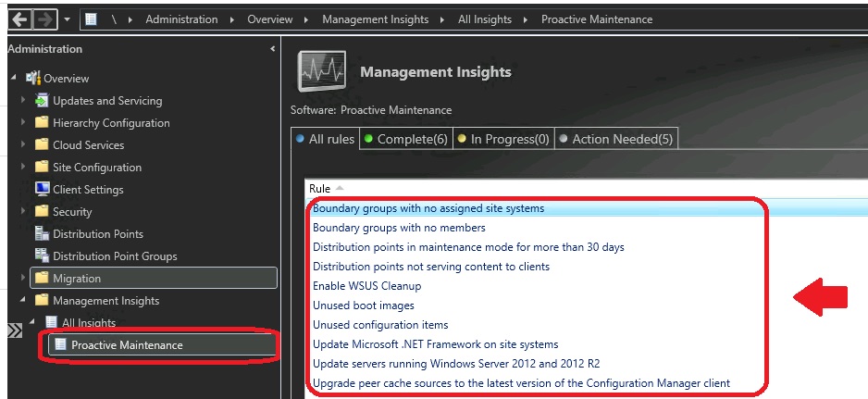The width and height of the screenshot is (868, 399).
Task: Select All Insights breadcrumb segment
Action: coord(484,19)
